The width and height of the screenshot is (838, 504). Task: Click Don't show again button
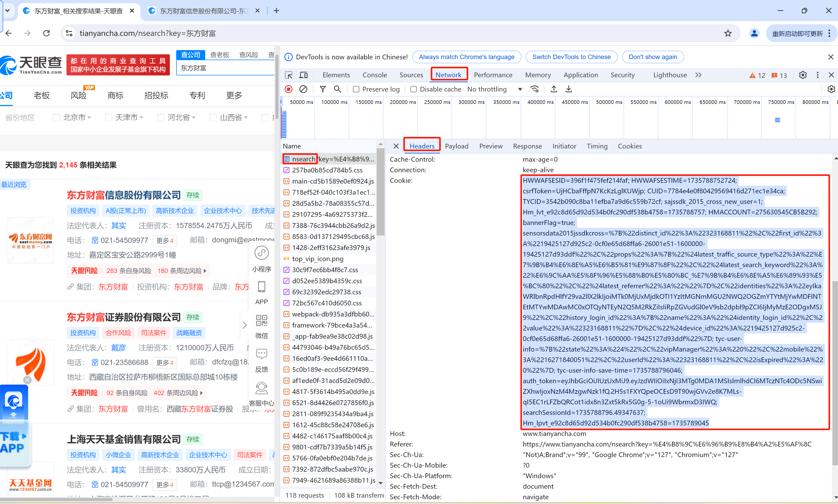[653, 57]
